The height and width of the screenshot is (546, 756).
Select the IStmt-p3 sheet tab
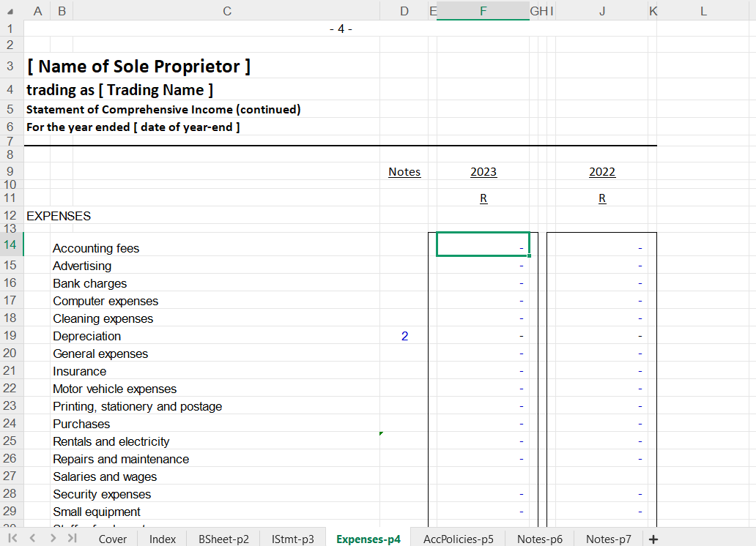coord(292,539)
